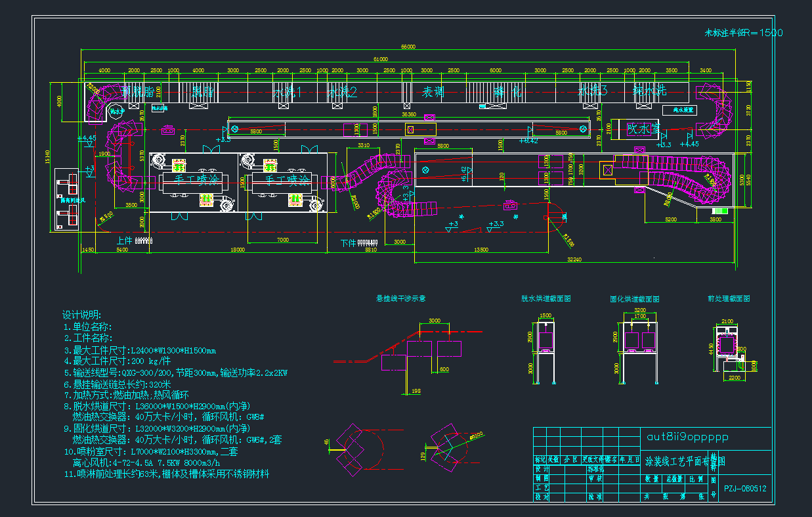Click the 设计说明 design notes heading
The width and height of the screenshot is (812, 517).
click(x=82, y=315)
